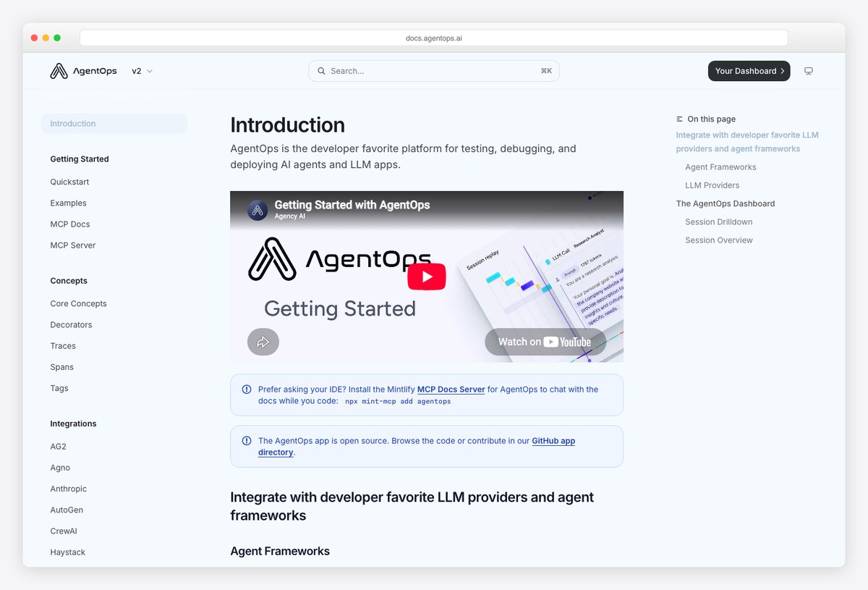868x590 pixels.
Task: Click info icon in open source callout
Action: pyautogui.click(x=247, y=441)
